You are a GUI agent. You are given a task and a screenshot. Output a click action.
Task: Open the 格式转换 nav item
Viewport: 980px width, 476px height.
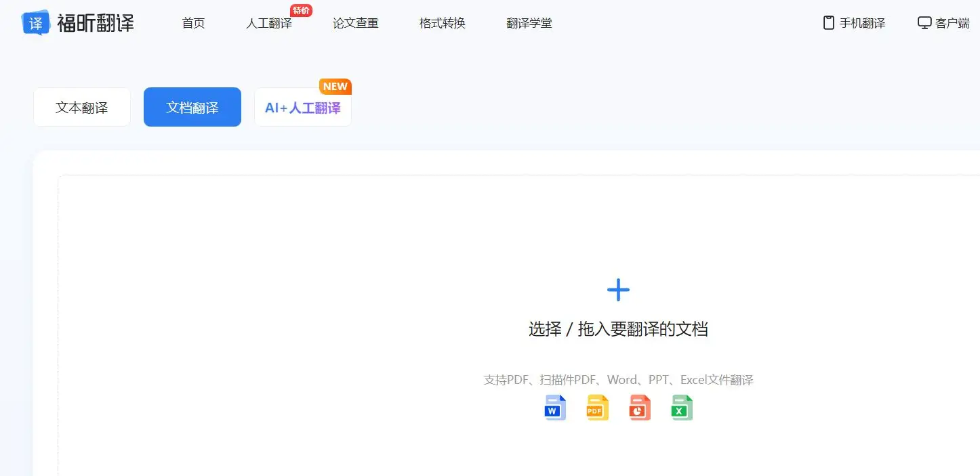coord(443,23)
